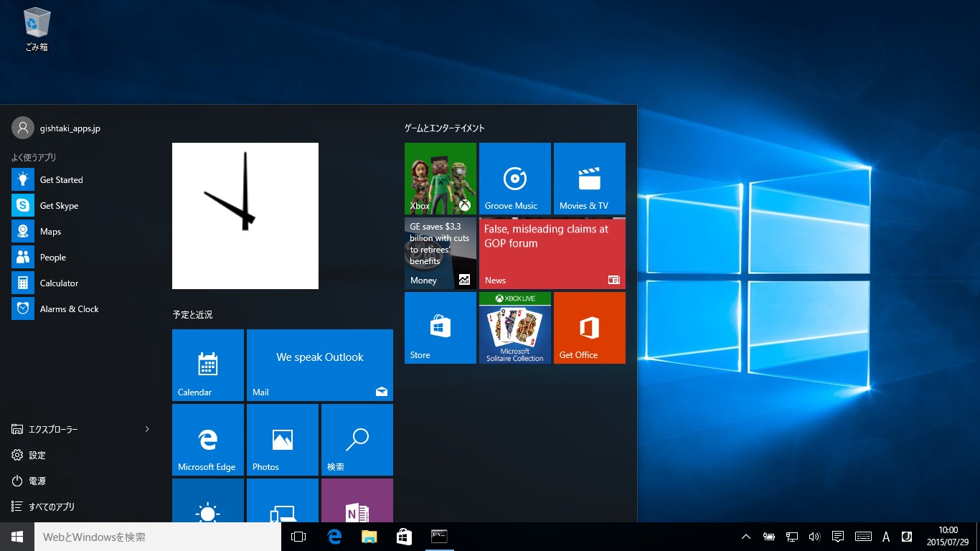
Task: Open Movies & TV tile
Action: tap(590, 179)
